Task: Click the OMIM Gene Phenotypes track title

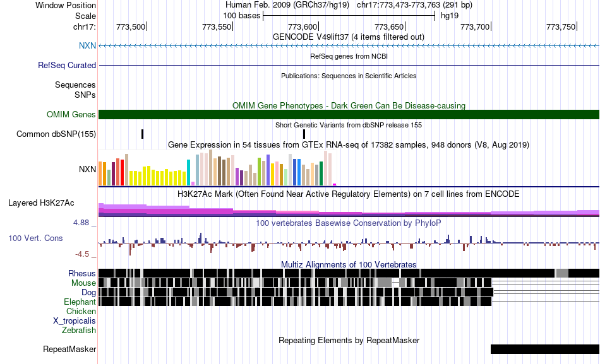Action: 349,105
